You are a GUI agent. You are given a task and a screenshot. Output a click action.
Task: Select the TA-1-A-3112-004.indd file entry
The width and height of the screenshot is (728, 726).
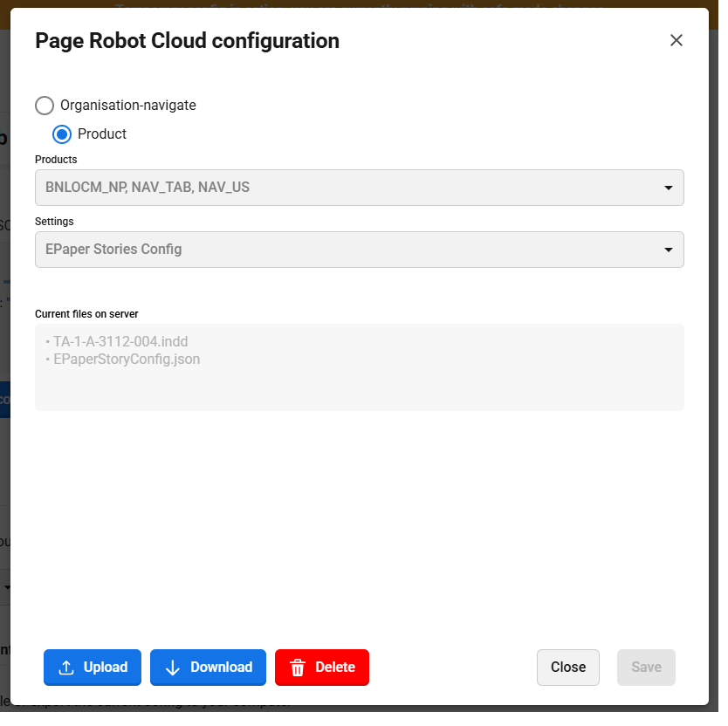click(x=120, y=341)
